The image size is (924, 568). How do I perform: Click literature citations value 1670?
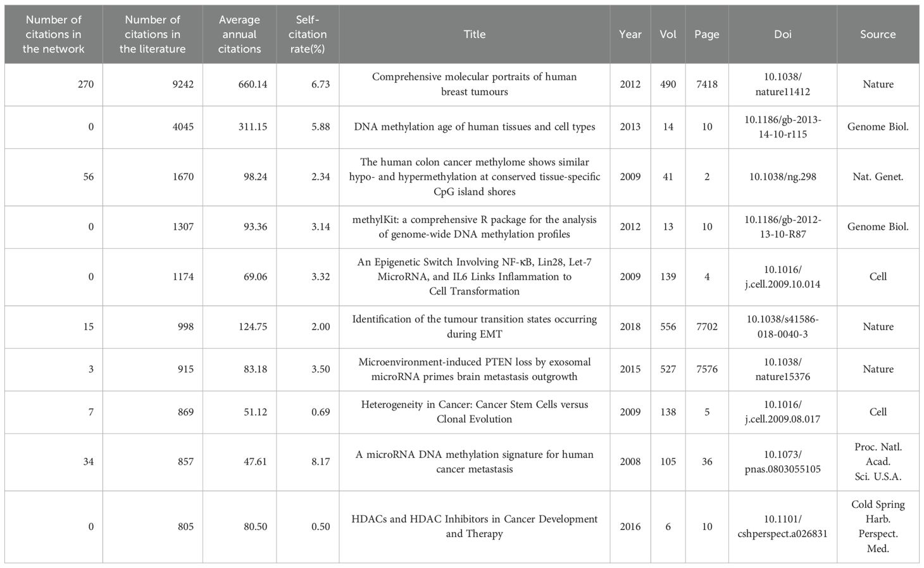(183, 177)
